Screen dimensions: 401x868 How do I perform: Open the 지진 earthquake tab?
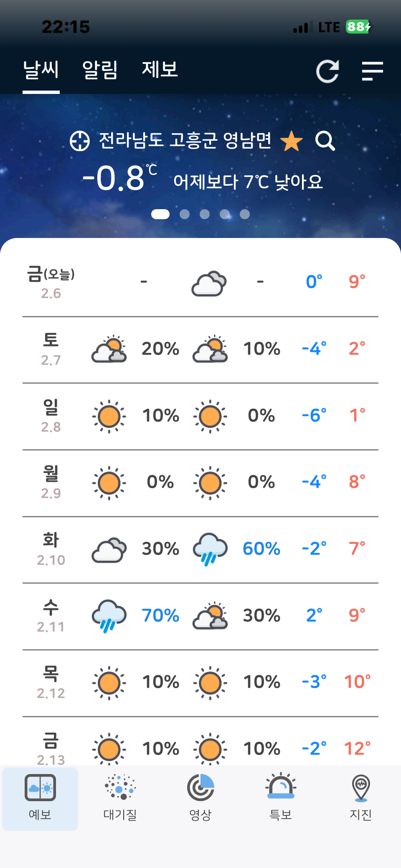click(x=360, y=797)
